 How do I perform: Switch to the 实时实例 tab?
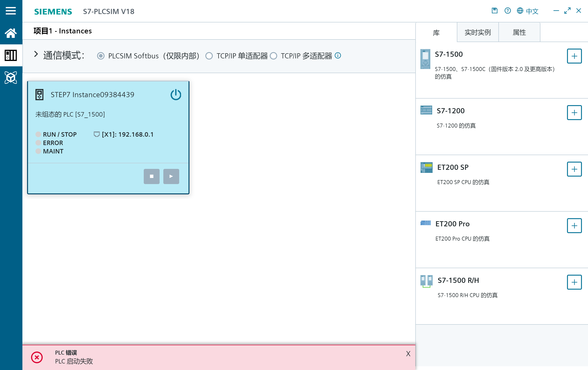point(477,32)
